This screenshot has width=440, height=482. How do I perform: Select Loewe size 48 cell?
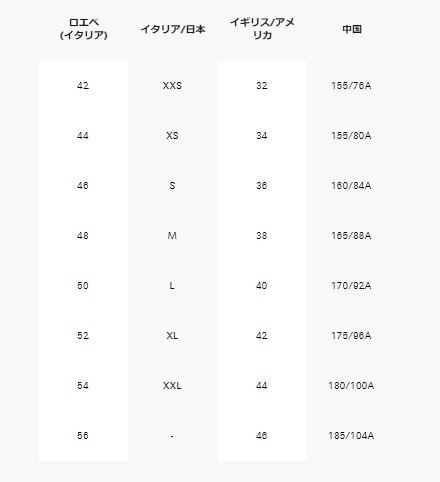(83, 236)
